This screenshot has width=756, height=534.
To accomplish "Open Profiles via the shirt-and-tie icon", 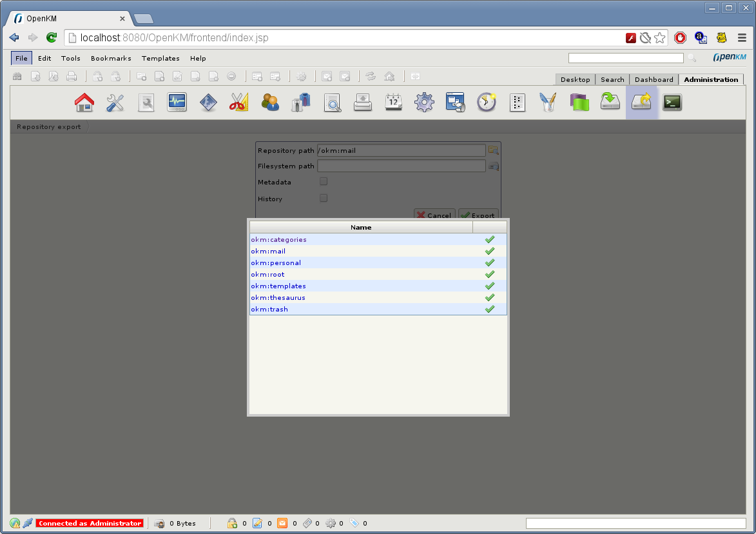I will [300, 102].
